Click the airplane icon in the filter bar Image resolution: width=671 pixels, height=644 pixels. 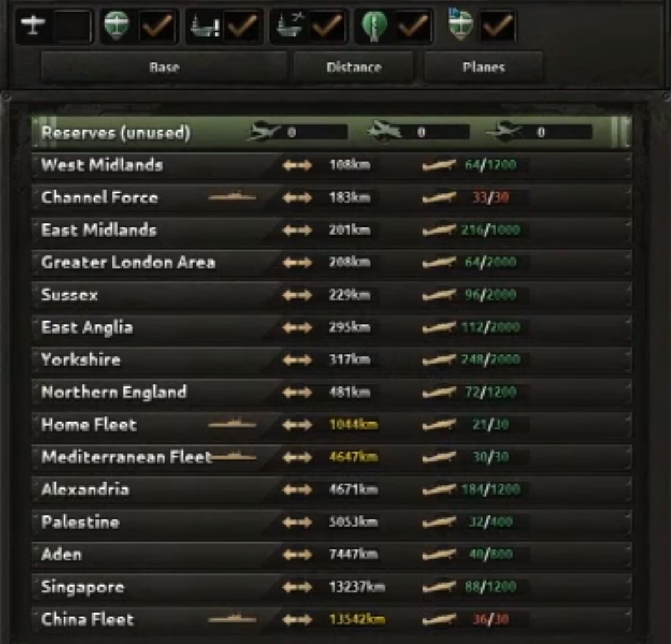(x=32, y=26)
